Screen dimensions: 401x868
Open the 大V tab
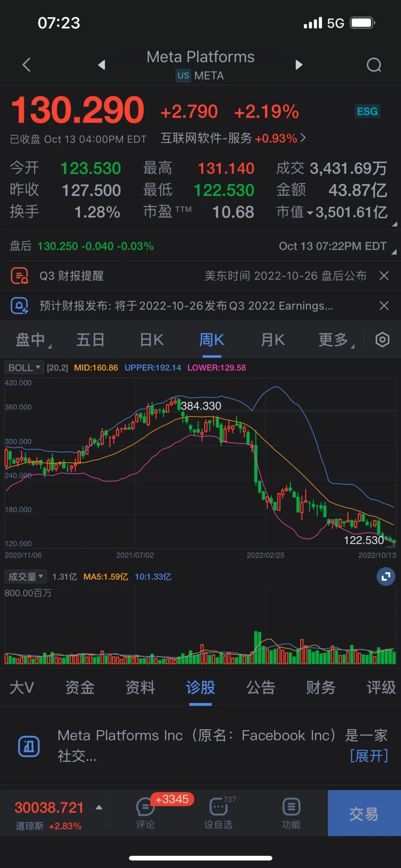pyautogui.click(x=22, y=688)
